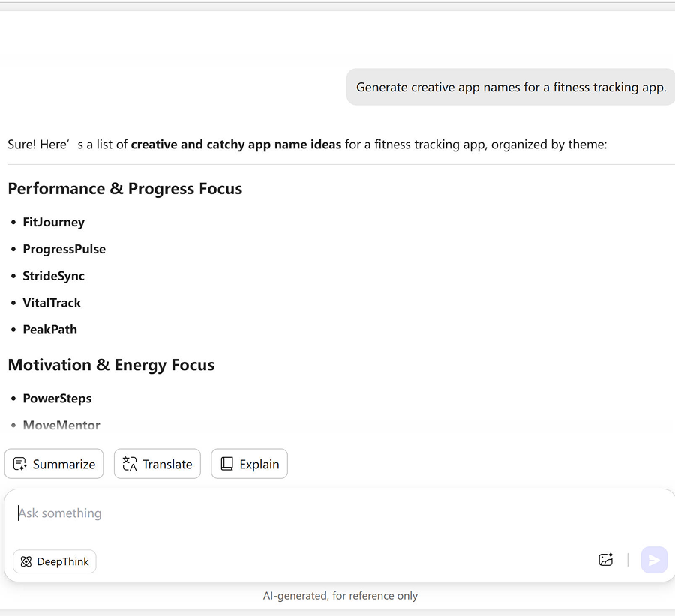The height and width of the screenshot is (616, 675).
Task: Click the "Motivation & Energy Focus" heading
Action: (x=111, y=365)
